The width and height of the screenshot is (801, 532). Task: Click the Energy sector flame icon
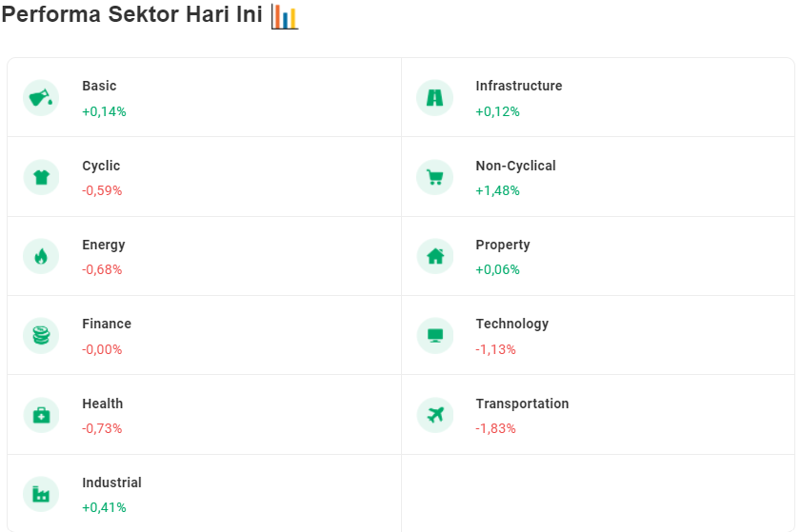(x=41, y=256)
